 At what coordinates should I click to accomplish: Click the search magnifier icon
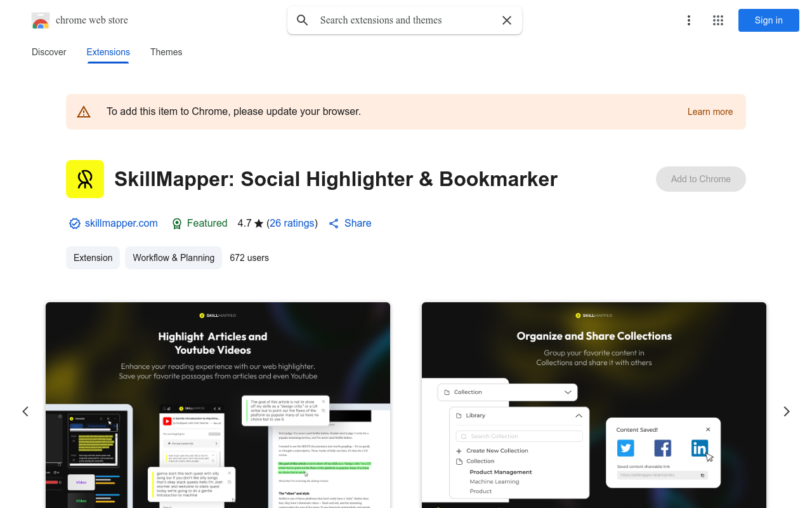[x=303, y=20]
